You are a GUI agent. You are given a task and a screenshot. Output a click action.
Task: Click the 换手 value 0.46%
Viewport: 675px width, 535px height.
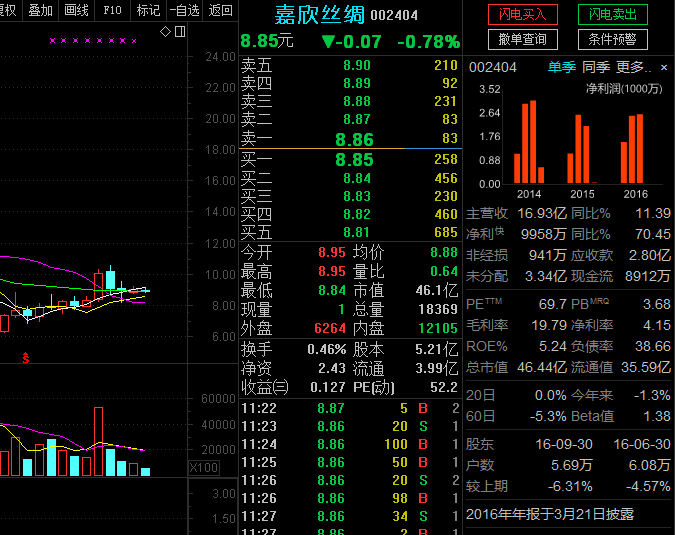(x=327, y=349)
